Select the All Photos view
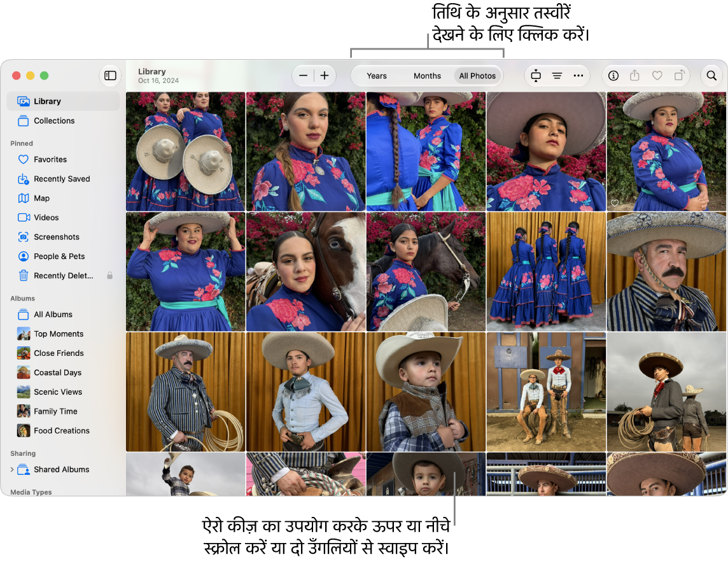728x564 pixels. pyautogui.click(x=477, y=76)
